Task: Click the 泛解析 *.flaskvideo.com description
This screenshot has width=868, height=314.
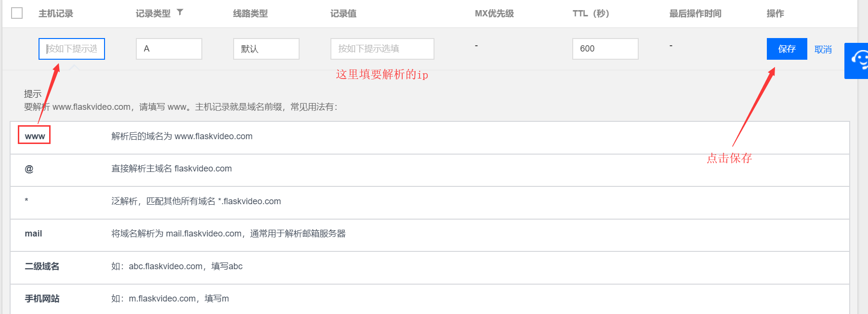Action: coord(196,201)
